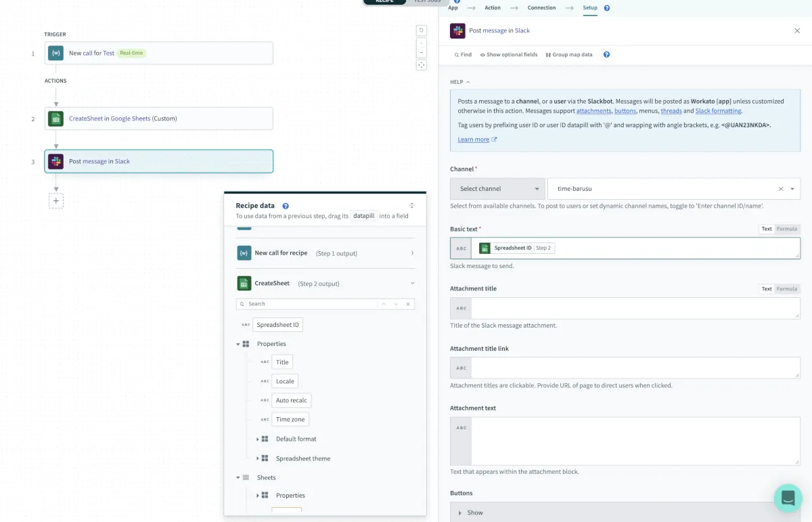The width and height of the screenshot is (812, 522).
Task: Go to the Connection tab
Action: 541,8
